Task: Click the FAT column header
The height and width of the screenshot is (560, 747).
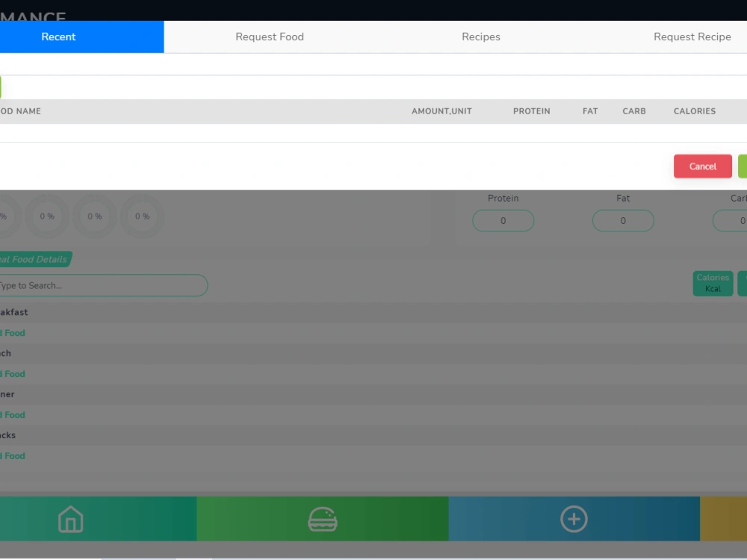Action: [590, 111]
